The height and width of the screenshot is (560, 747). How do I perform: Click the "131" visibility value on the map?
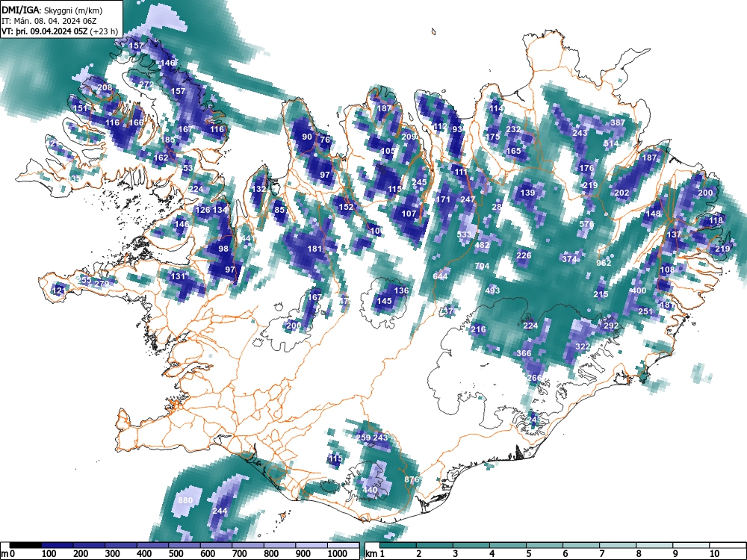178,276
